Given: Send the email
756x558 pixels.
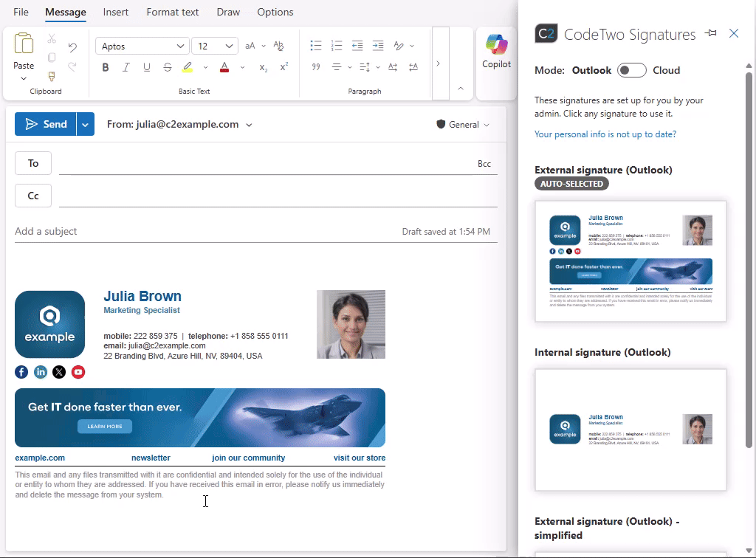Looking at the screenshot, I should tap(45, 124).
